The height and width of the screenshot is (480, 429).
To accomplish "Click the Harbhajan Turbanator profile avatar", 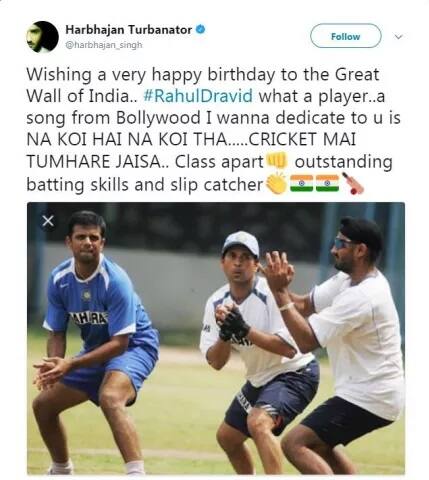I will tap(42, 37).
